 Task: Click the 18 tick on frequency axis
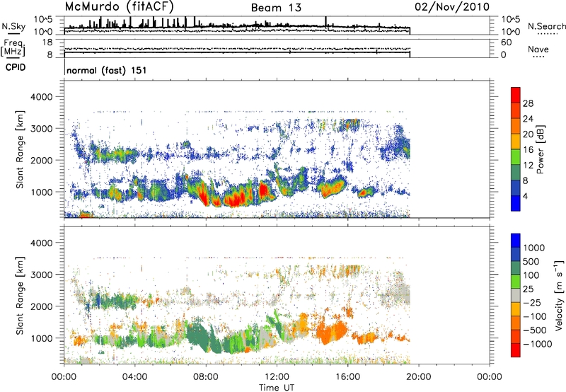click(47, 42)
